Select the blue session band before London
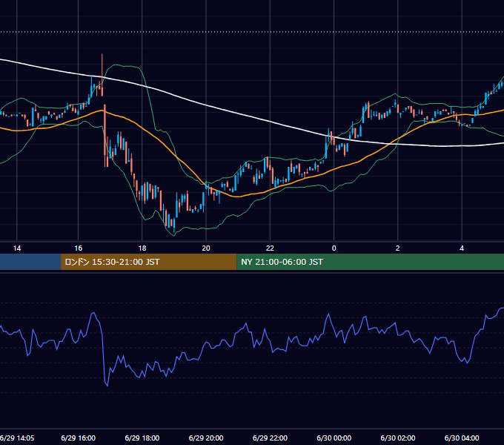The height and width of the screenshot is (445, 504). tap(30, 262)
